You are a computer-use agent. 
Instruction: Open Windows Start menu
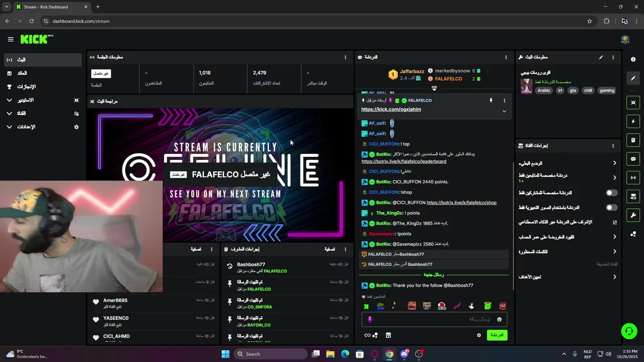225,354
